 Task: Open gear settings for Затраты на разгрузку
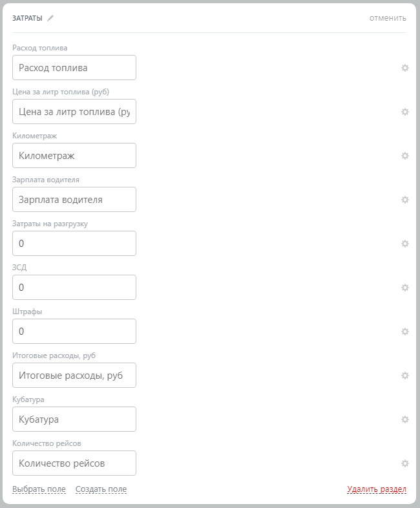coord(405,244)
